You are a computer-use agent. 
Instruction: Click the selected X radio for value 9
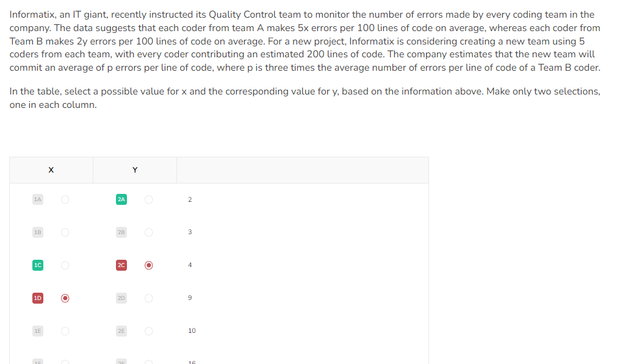point(65,298)
